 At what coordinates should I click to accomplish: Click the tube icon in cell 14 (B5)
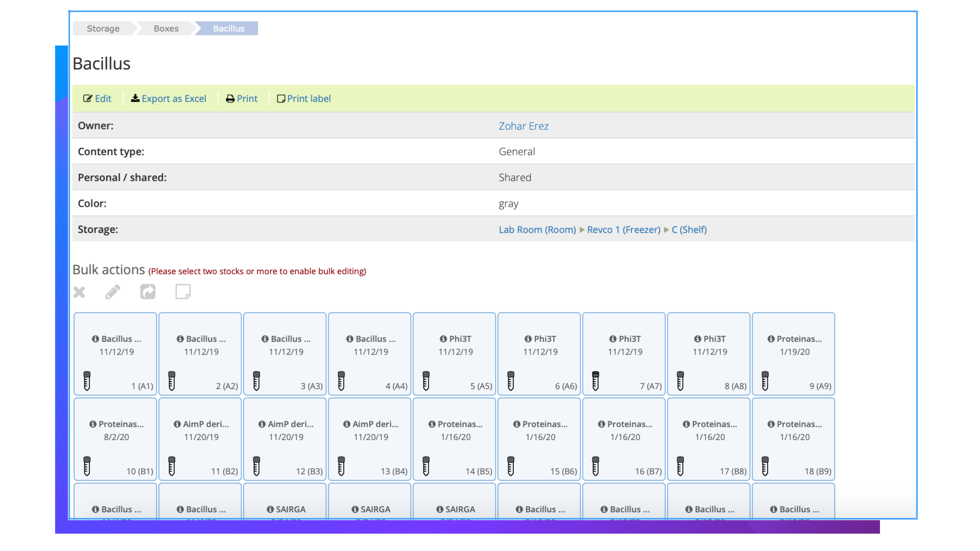426,466
